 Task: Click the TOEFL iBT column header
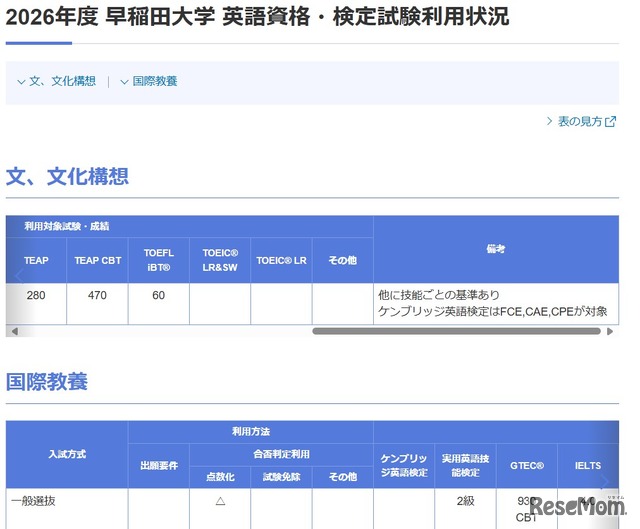[x=159, y=260]
